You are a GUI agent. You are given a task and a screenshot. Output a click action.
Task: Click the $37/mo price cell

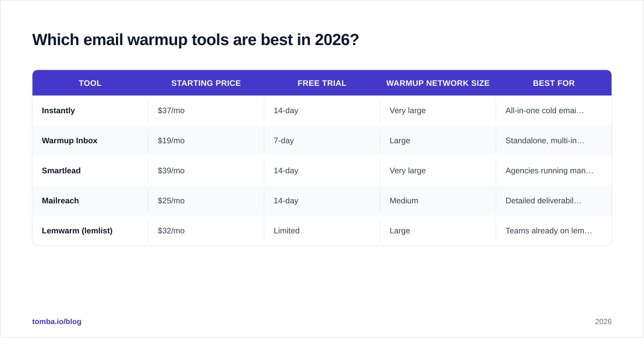point(206,111)
